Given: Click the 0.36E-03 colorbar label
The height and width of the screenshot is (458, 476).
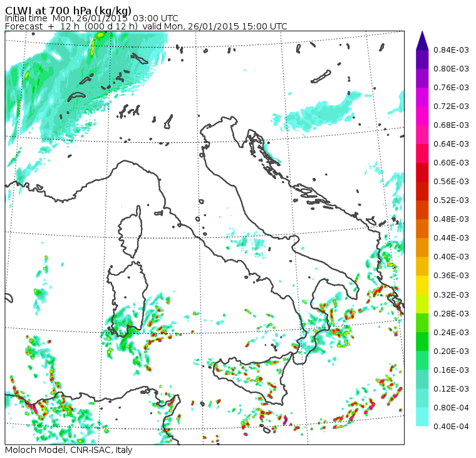Looking at the screenshot, I should tap(451, 276).
